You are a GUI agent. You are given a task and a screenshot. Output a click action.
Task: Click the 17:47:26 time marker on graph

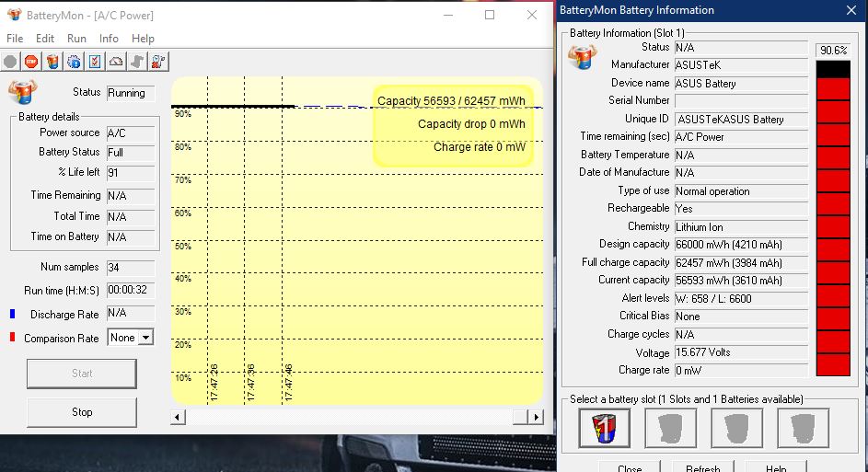214,383
